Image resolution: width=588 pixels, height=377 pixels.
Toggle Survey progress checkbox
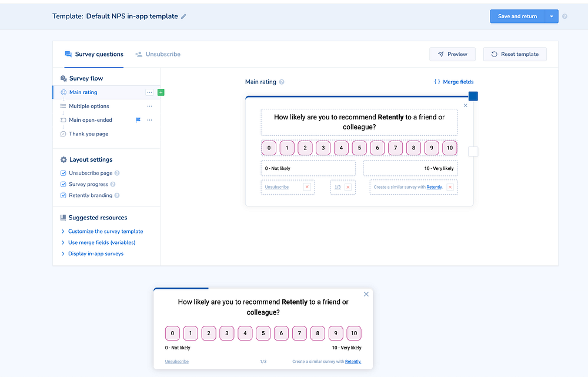point(64,185)
